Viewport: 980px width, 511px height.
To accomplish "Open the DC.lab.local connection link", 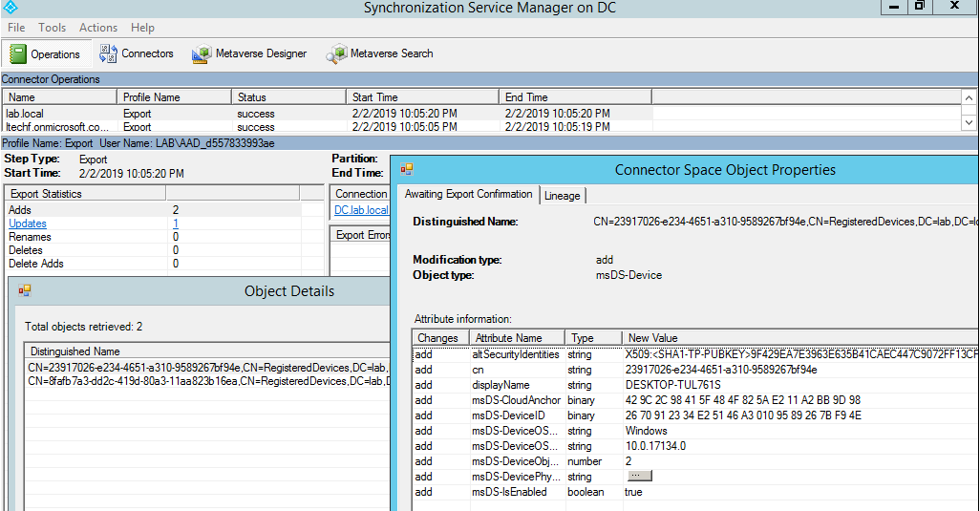I will coord(361,210).
